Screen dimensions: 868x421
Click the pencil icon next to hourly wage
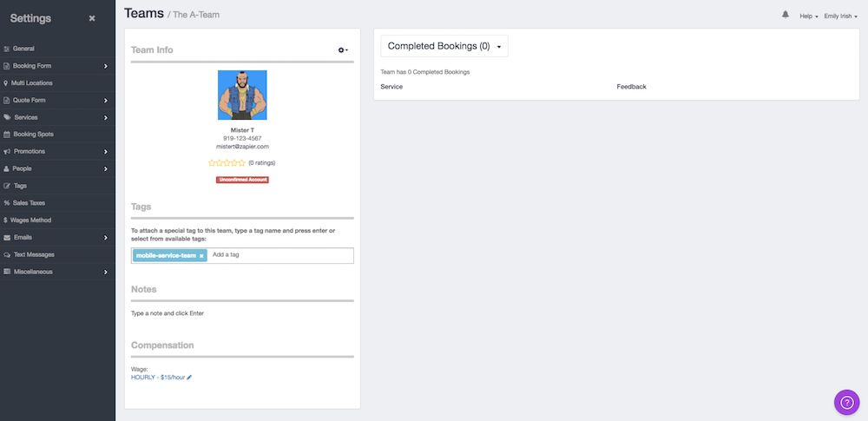pyautogui.click(x=189, y=378)
